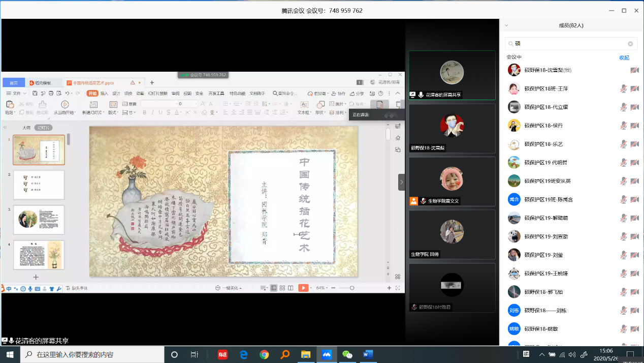Toggle camera for 硕保护区19班-陈禹含
The height and width of the screenshot is (363, 644).
[634, 200]
